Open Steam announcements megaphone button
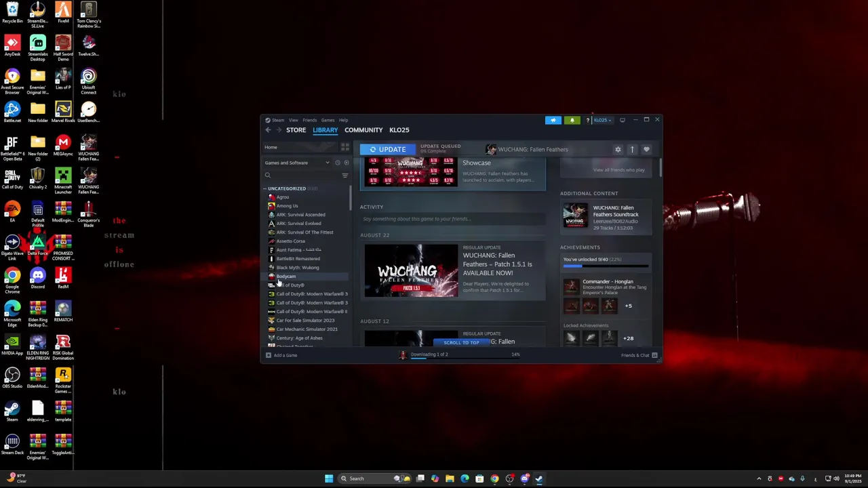The image size is (868, 488). [x=553, y=120]
